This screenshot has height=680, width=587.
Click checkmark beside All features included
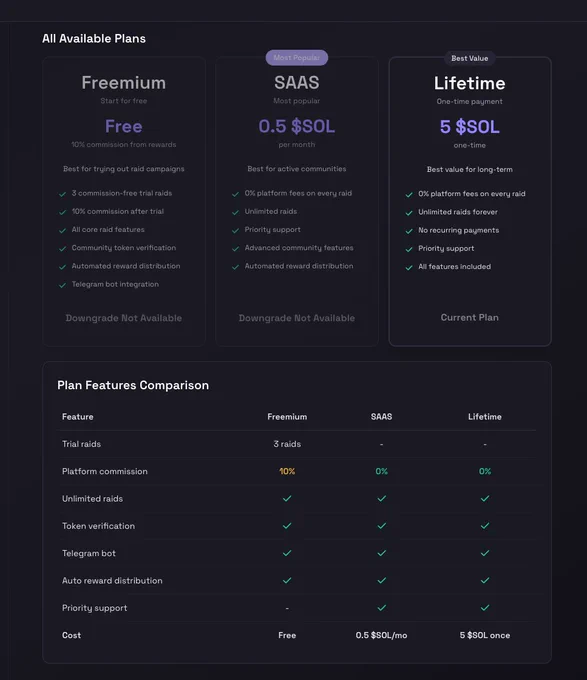coord(409,267)
